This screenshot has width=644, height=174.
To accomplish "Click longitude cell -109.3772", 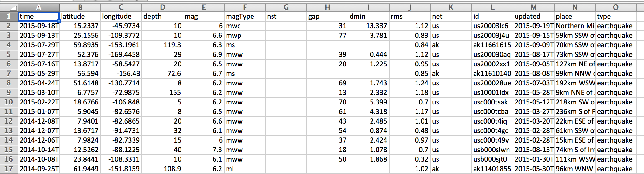I will click(x=121, y=36).
